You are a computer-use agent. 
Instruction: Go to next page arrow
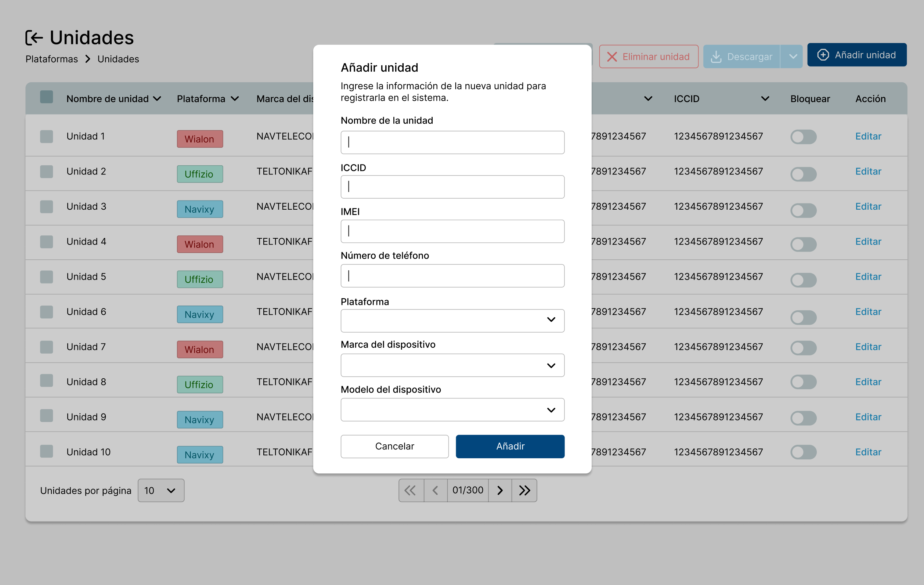[499, 490]
